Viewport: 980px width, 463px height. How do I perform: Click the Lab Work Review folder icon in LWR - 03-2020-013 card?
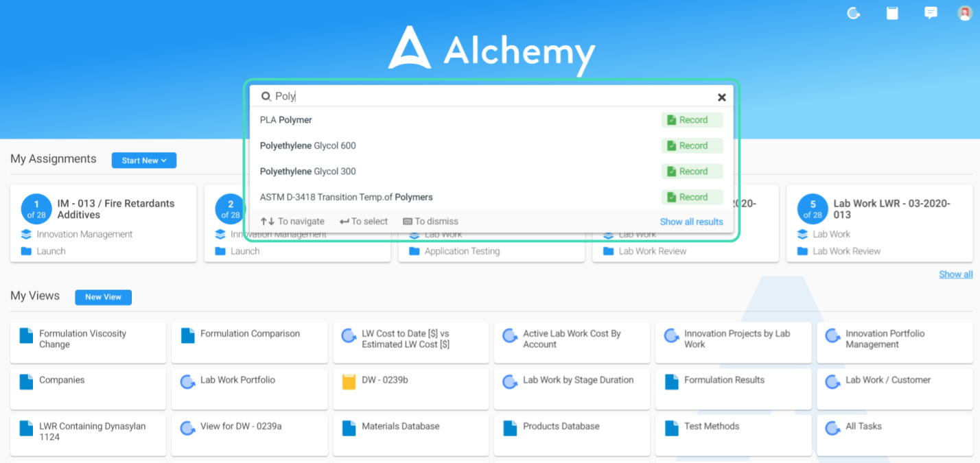(802, 251)
